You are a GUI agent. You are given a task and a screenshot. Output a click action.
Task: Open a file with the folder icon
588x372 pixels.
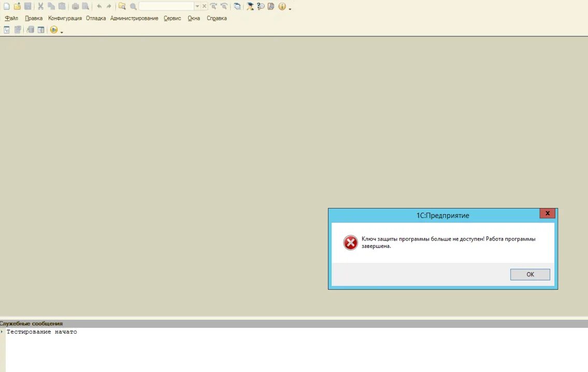pos(17,6)
